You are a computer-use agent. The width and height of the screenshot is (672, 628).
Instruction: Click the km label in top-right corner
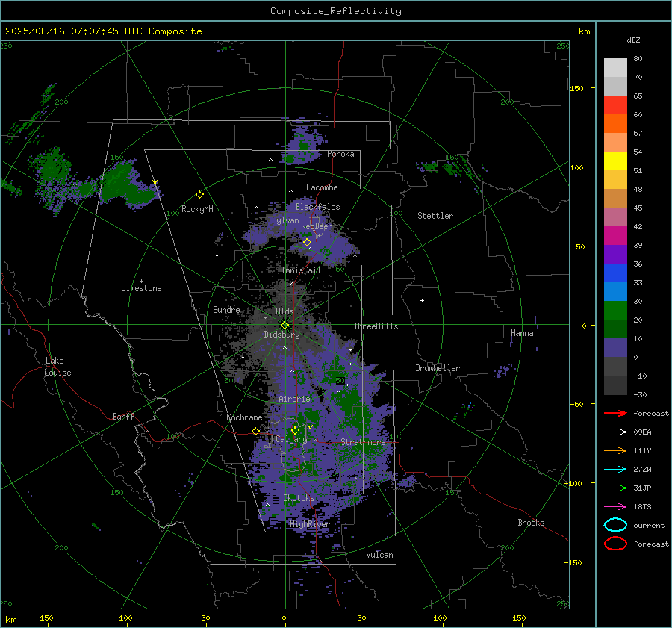584,31
